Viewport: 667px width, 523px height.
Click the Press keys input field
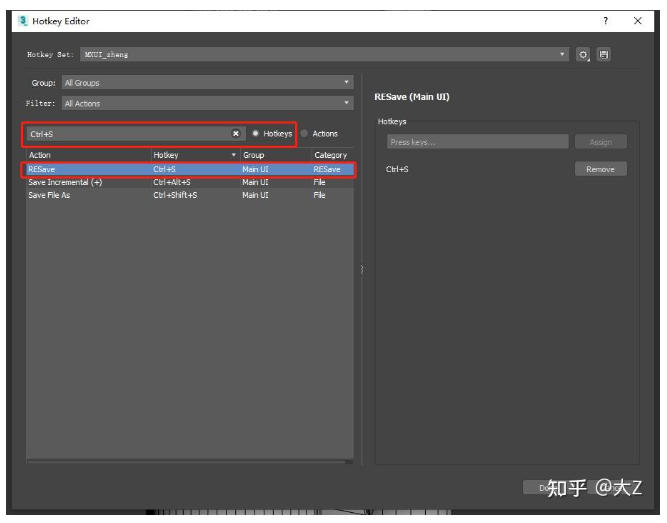point(476,142)
